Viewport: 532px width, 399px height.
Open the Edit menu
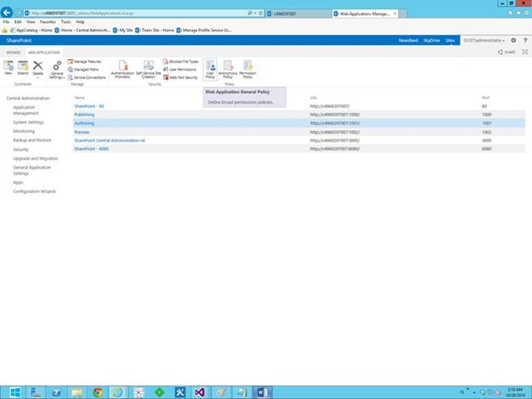click(17, 22)
